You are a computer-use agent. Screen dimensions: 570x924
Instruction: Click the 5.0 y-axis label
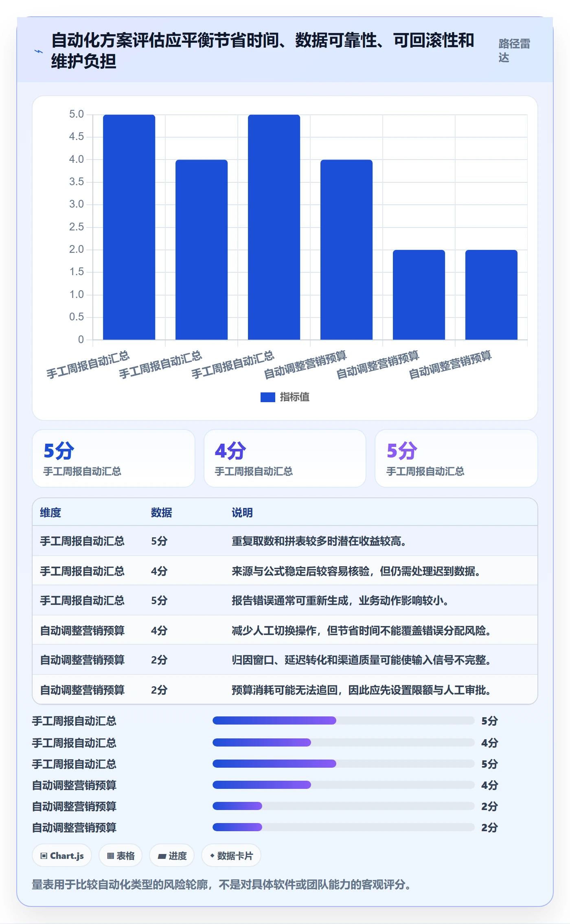[x=77, y=114]
